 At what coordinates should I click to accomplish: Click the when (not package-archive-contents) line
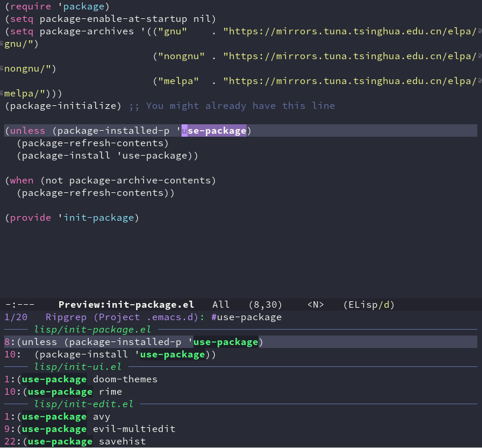111,181
